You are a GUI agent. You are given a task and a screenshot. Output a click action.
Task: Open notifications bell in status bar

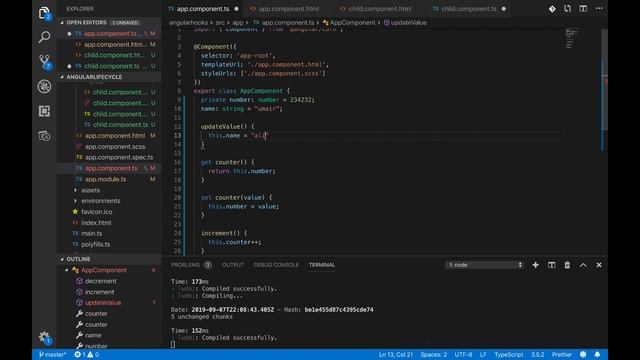tap(597, 355)
